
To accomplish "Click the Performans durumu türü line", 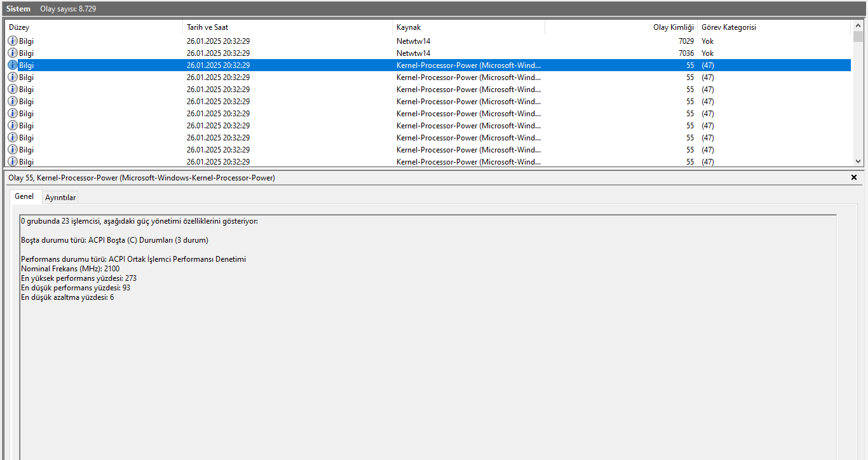I will [133, 259].
